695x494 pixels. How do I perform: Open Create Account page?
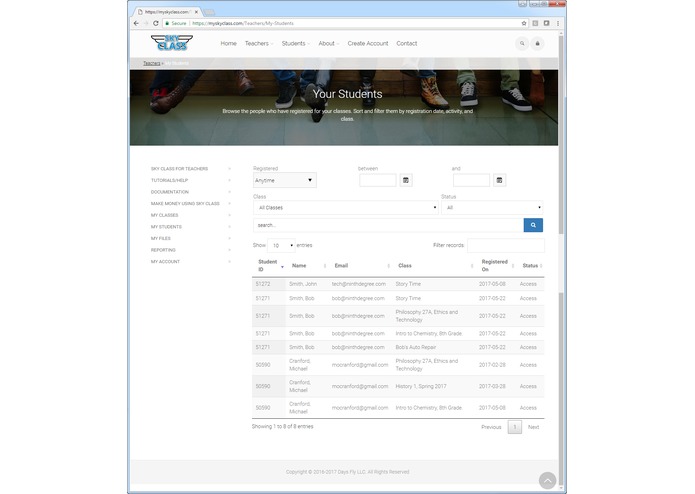pyautogui.click(x=368, y=43)
